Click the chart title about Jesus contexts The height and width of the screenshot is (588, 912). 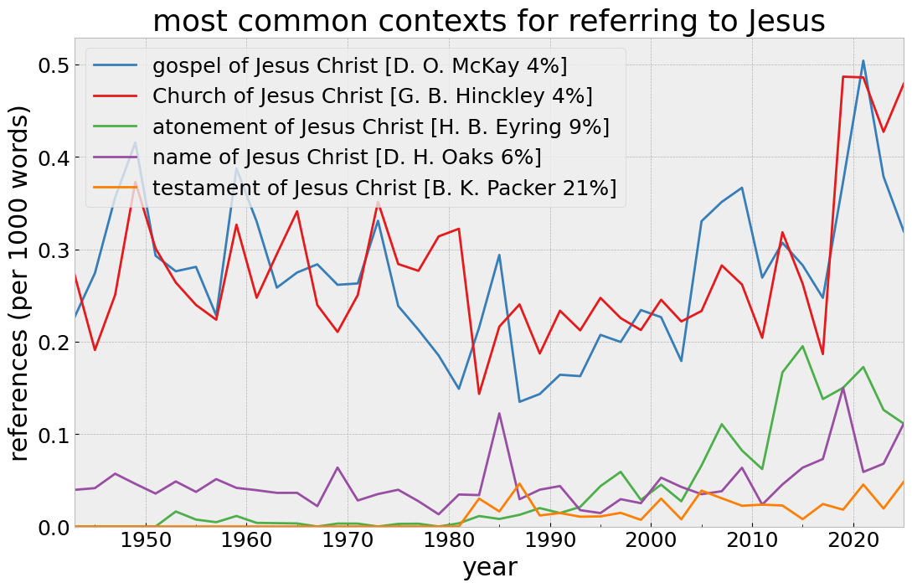(488, 21)
